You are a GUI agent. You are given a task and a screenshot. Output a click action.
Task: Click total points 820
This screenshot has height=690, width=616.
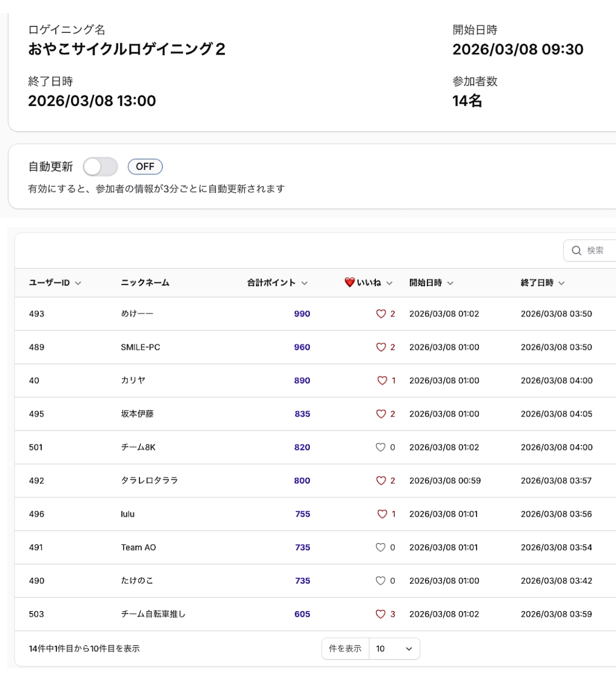[303, 447]
